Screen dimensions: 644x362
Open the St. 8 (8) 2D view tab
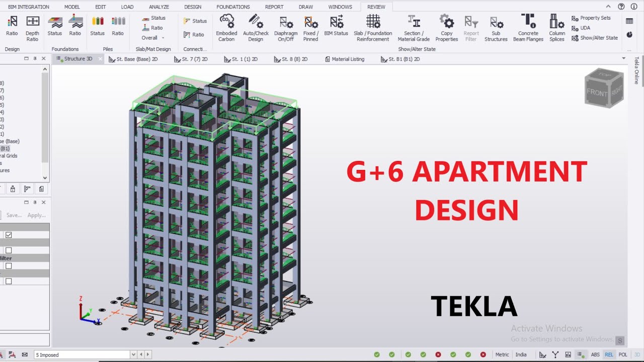click(x=291, y=59)
